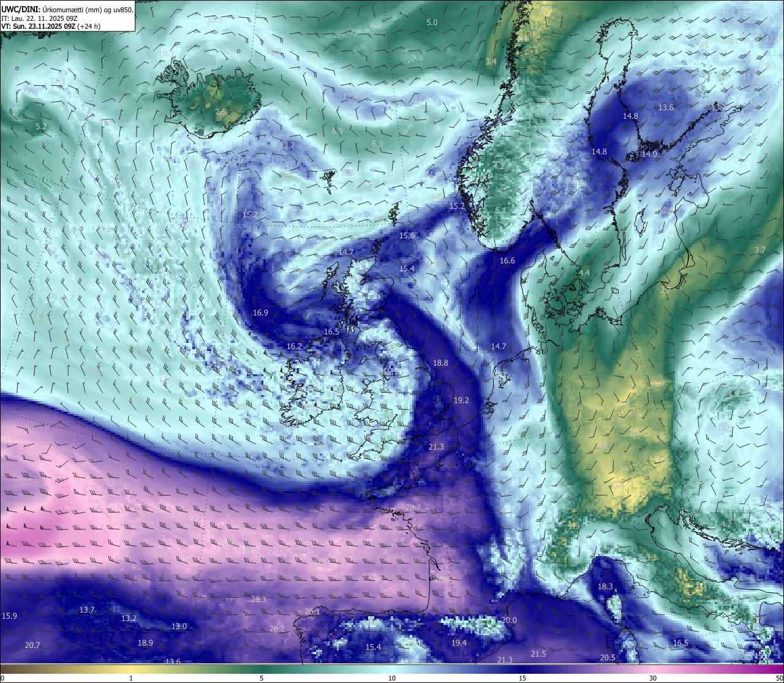
Task: Click the 19.2 value label on the map
Action: point(461,400)
